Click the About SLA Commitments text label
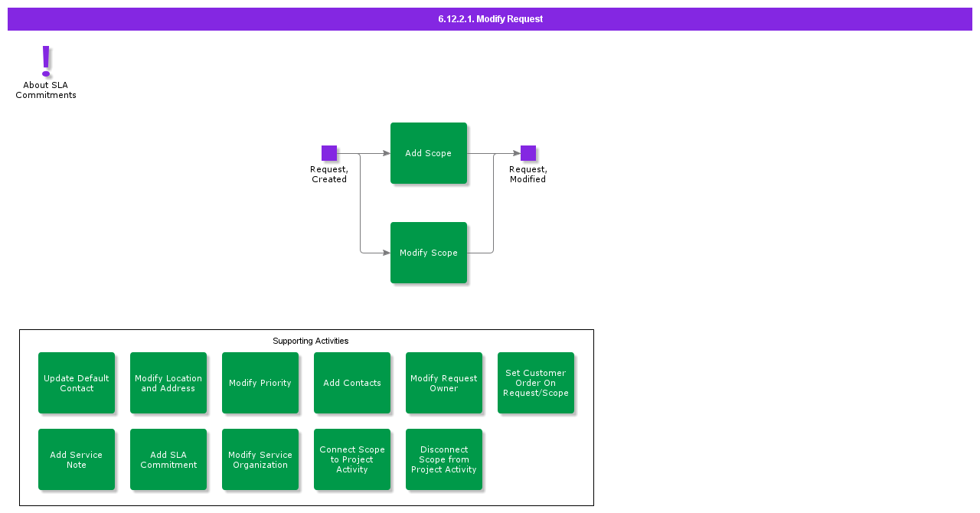980x513 pixels. coord(46,90)
